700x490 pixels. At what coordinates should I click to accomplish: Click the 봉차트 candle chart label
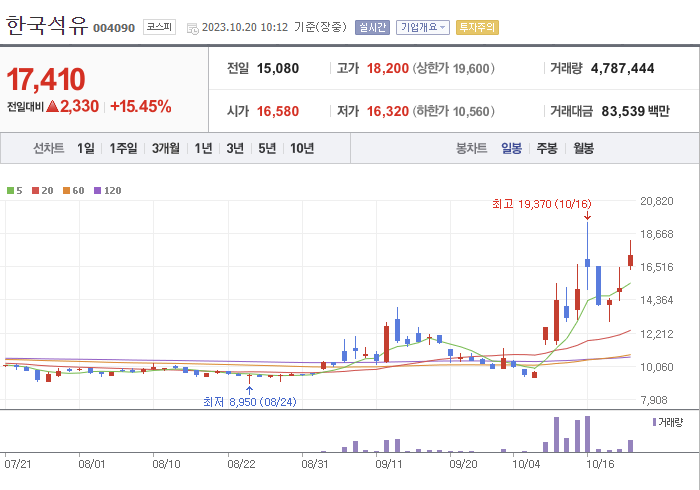pos(471,148)
